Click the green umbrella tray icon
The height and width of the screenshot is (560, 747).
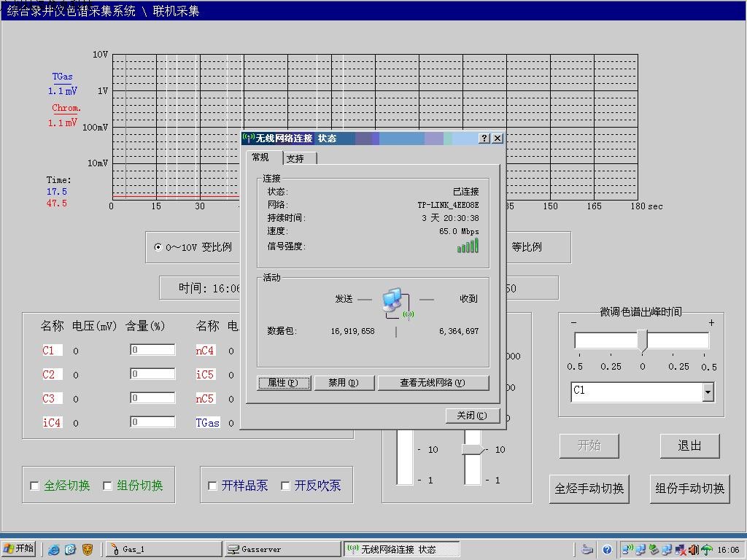pos(706,550)
